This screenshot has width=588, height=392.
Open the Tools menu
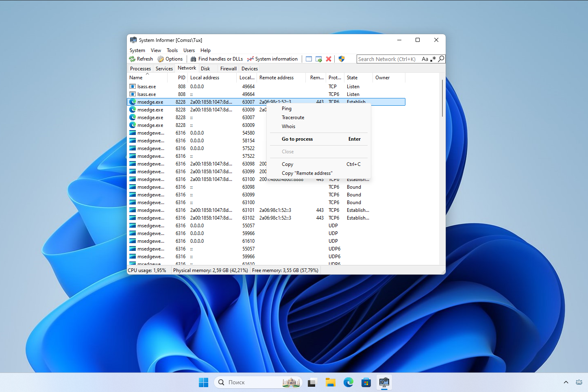coord(172,50)
